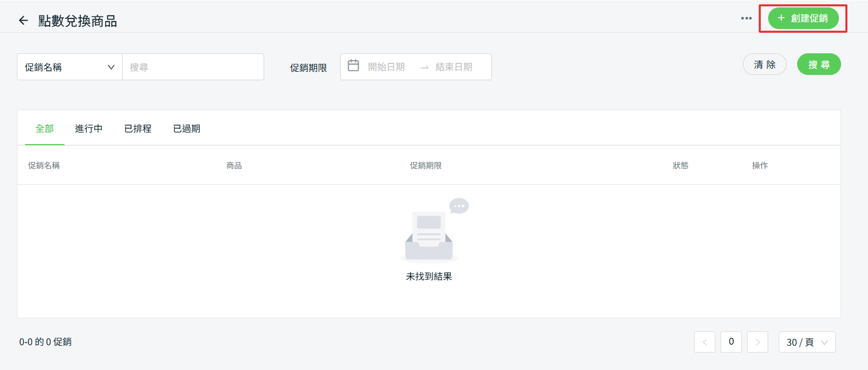Viewport: 868px width, 370px height.
Task: Switch to the 全部 tab
Action: pyautogui.click(x=44, y=129)
